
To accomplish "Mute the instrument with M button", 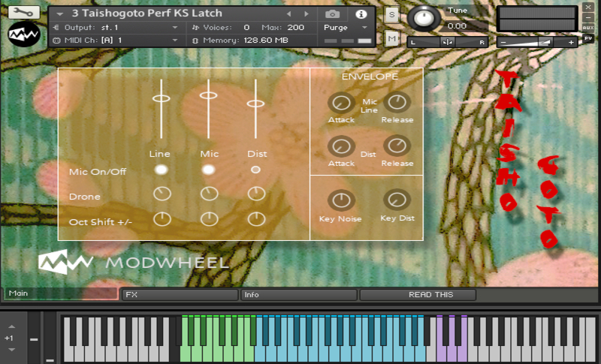I will [391, 39].
